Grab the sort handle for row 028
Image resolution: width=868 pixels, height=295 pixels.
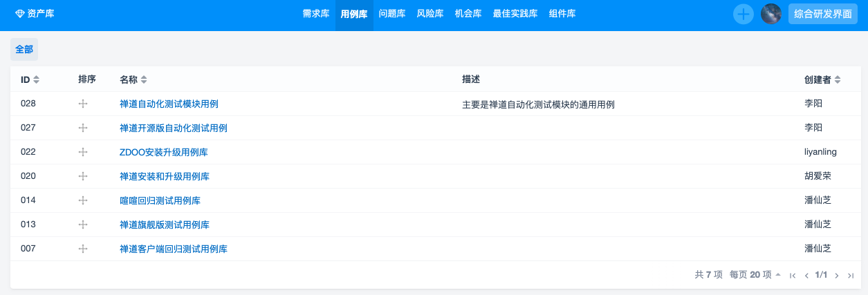coord(83,104)
